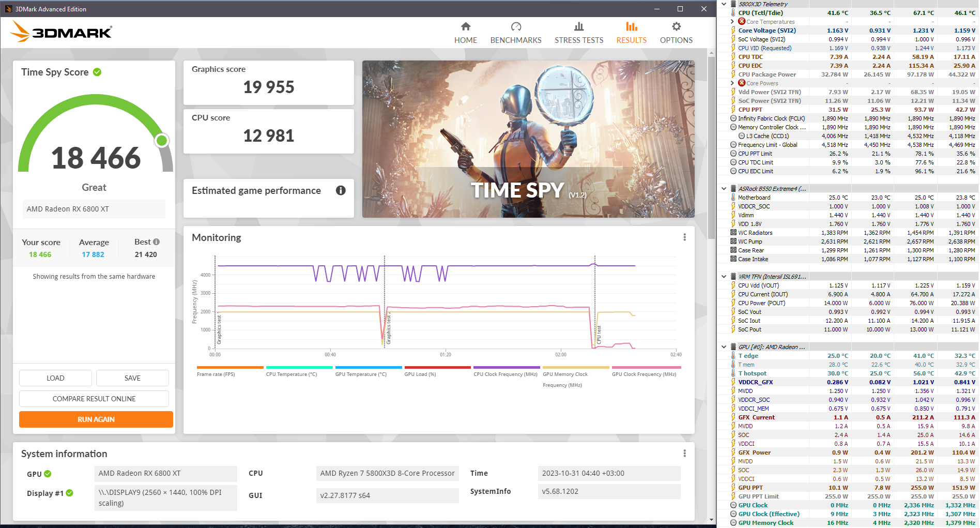The width and height of the screenshot is (980, 528).
Task: Click the orange RUN AGAIN button
Action: [x=96, y=419]
